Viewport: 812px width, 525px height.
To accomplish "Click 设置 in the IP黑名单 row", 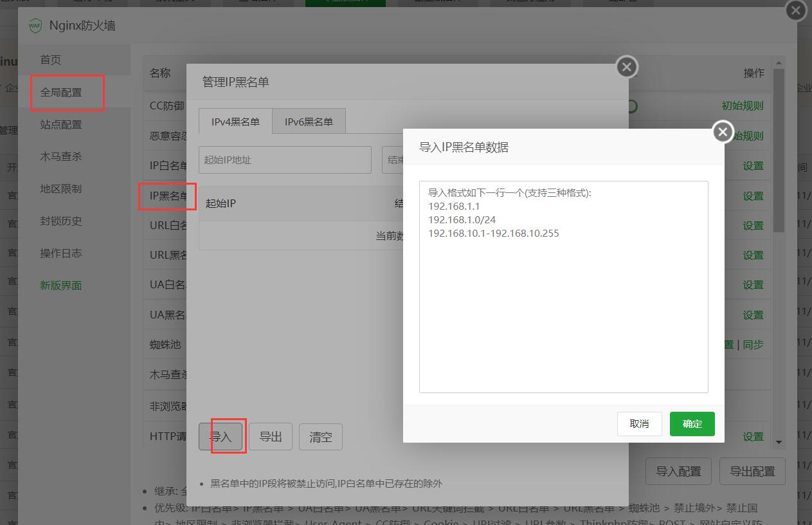I will pyautogui.click(x=753, y=196).
